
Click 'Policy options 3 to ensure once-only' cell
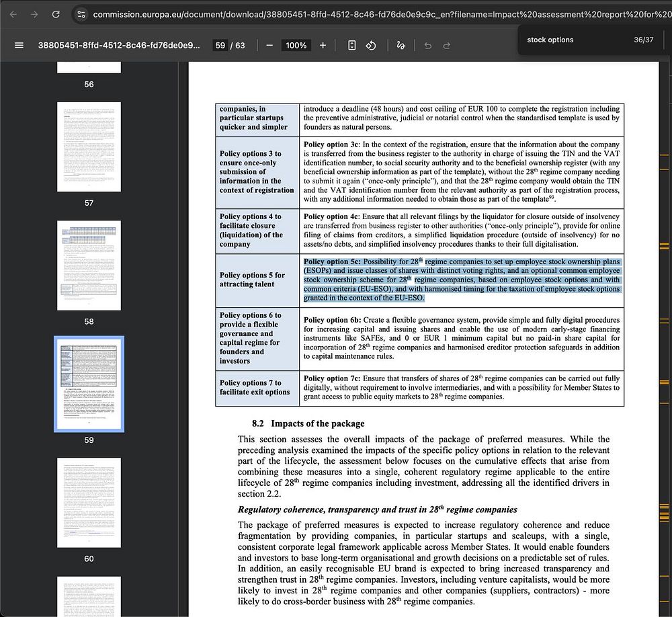click(257, 171)
